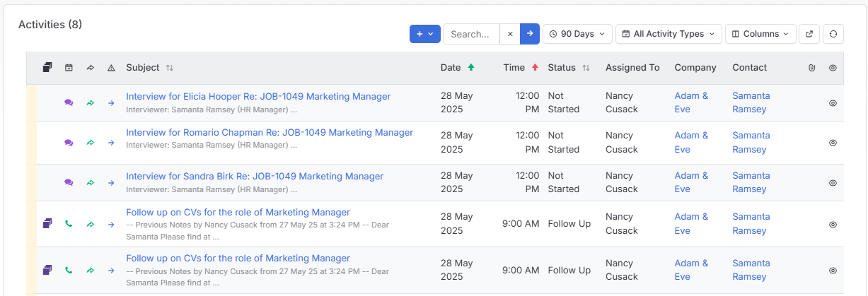Toggle Time sort red up arrow
Viewport: 868px width, 296px height.
535,68
